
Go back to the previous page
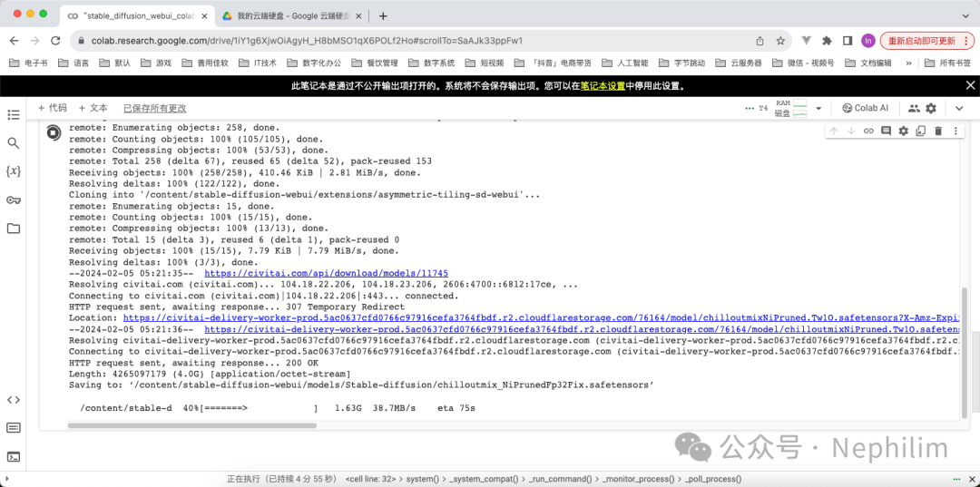14,41
